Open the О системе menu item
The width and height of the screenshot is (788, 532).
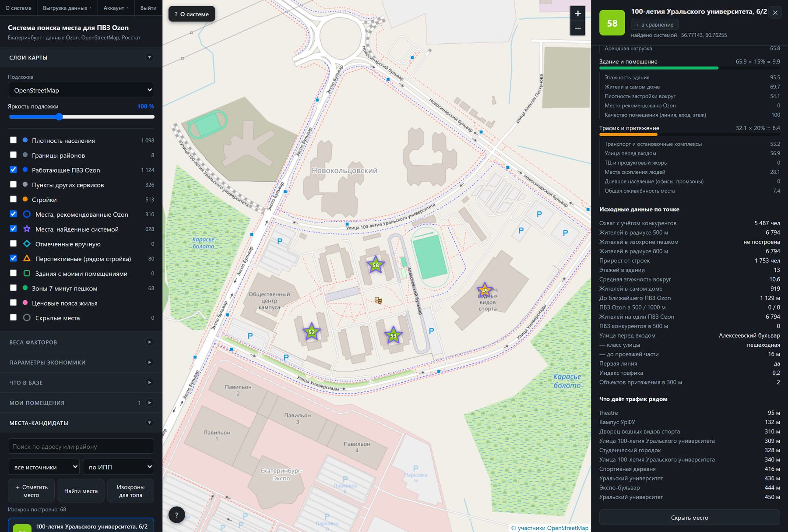(18, 8)
